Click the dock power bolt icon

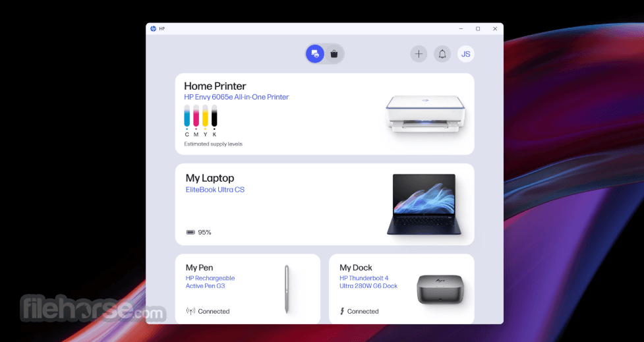coord(342,311)
